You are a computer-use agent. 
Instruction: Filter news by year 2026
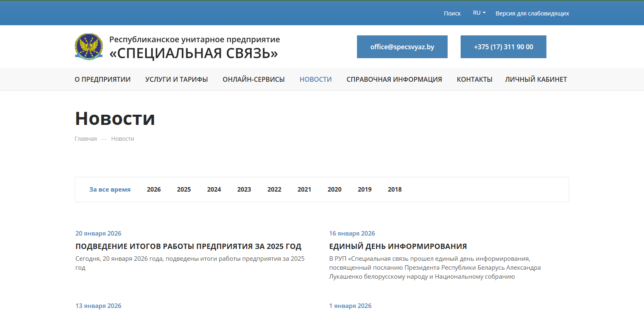tap(154, 190)
